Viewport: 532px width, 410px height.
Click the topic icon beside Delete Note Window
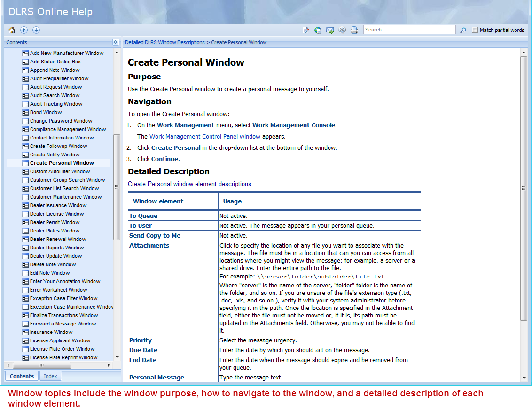click(25, 264)
